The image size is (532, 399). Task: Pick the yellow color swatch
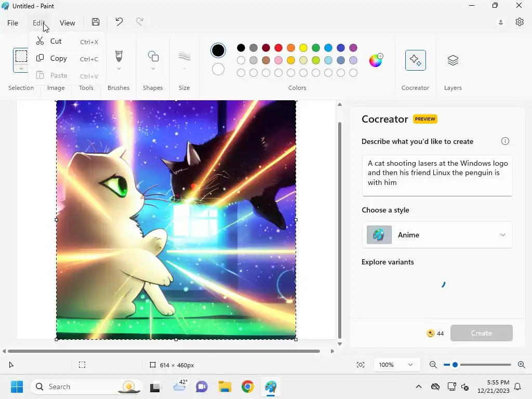click(x=303, y=48)
